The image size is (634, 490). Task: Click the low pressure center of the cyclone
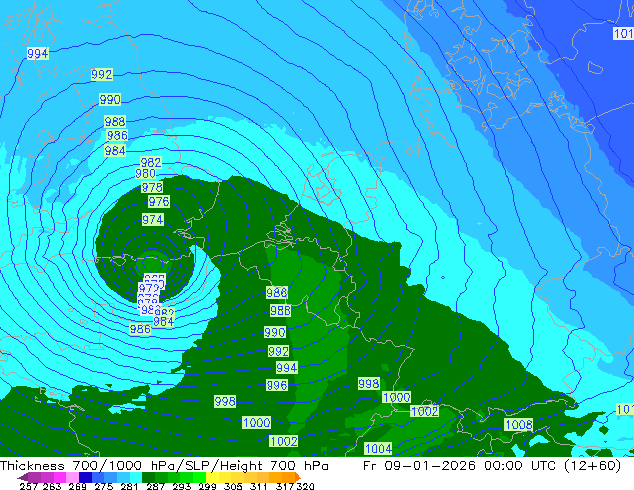pos(152,264)
